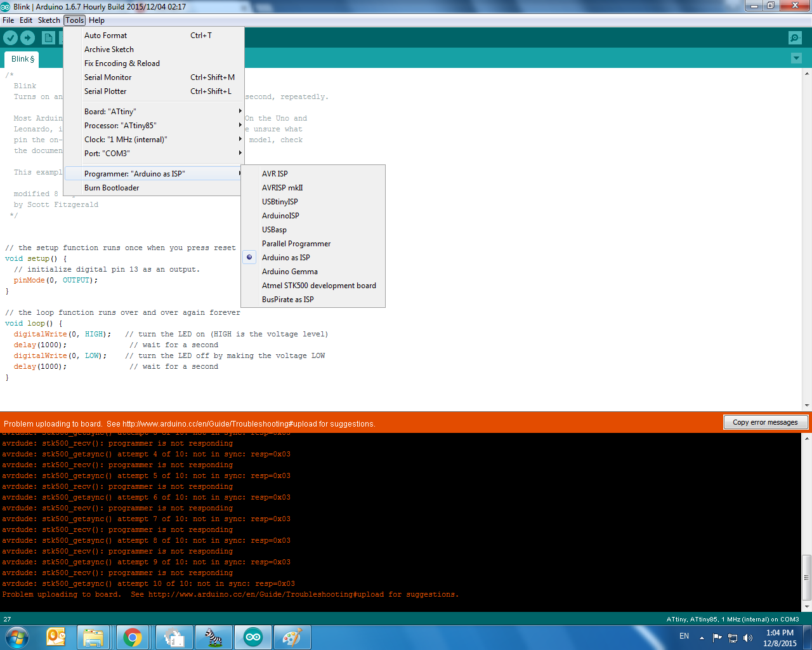
Task: Select Fix Encoding & Reload
Action: coord(154,63)
